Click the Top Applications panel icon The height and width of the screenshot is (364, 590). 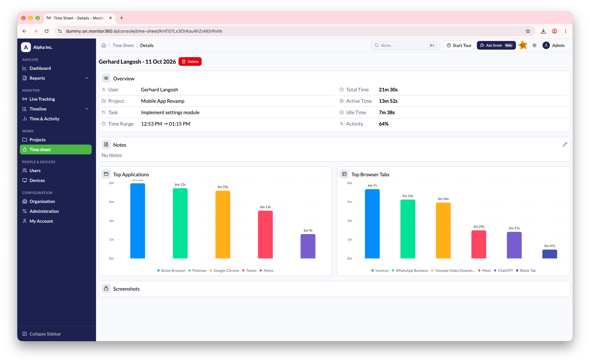pyautogui.click(x=106, y=174)
